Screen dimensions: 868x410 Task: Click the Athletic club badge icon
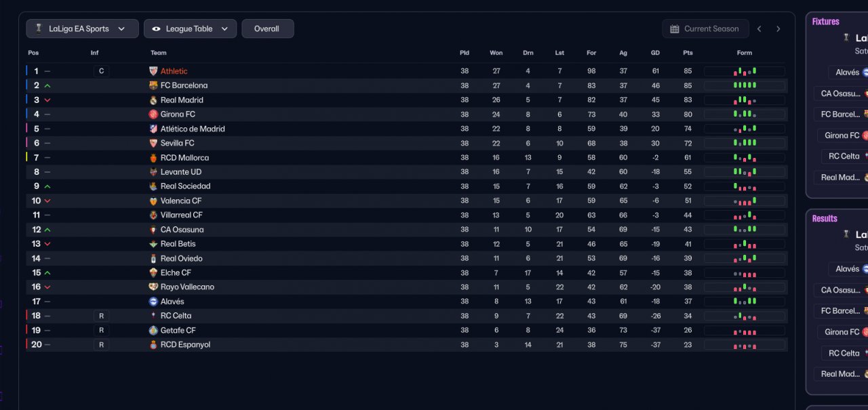[153, 71]
